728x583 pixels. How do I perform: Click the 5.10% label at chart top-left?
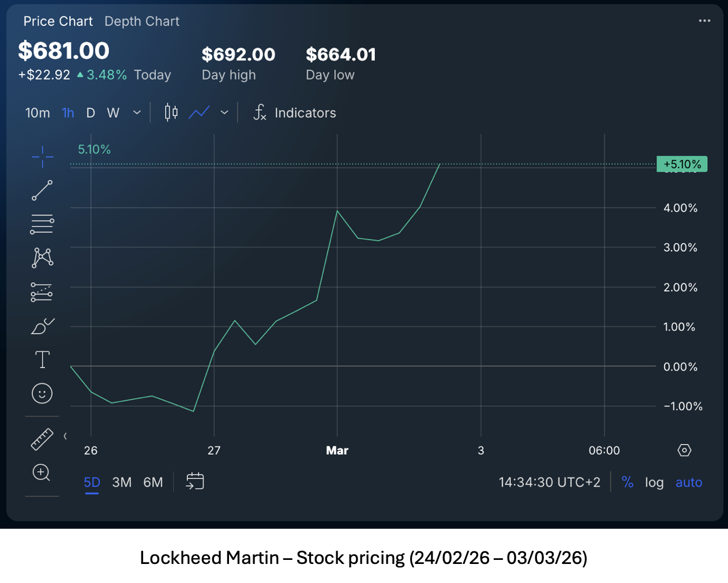click(94, 150)
